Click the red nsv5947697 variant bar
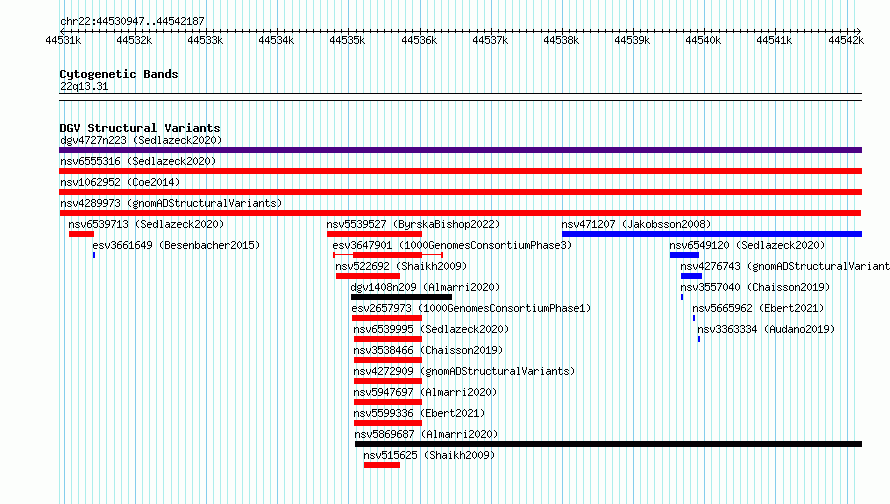 click(388, 402)
